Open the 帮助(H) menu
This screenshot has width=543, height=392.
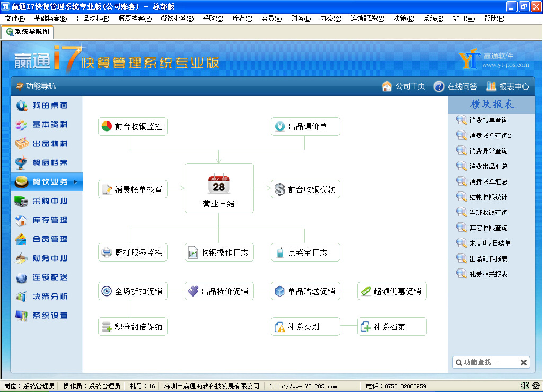coord(494,19)
